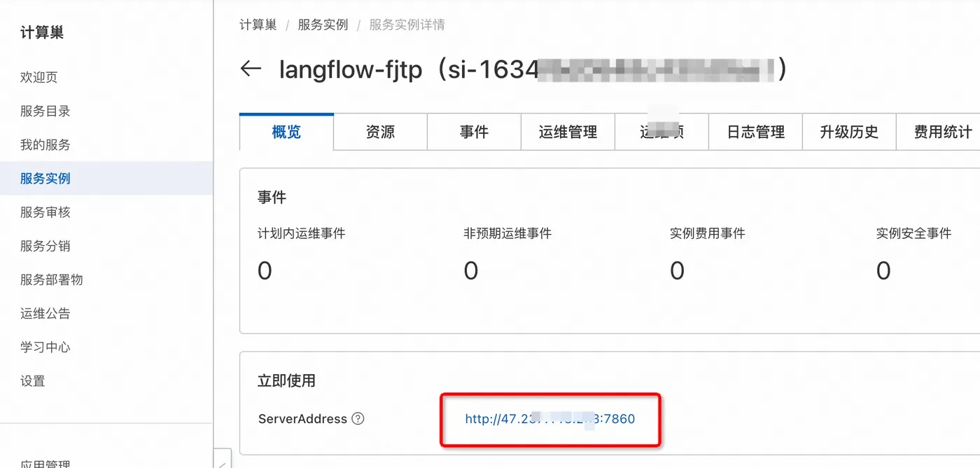The image size is (980, 468).
Task: Open the ServerAddress link ending in 7860
Action: [x=550, y=418]
